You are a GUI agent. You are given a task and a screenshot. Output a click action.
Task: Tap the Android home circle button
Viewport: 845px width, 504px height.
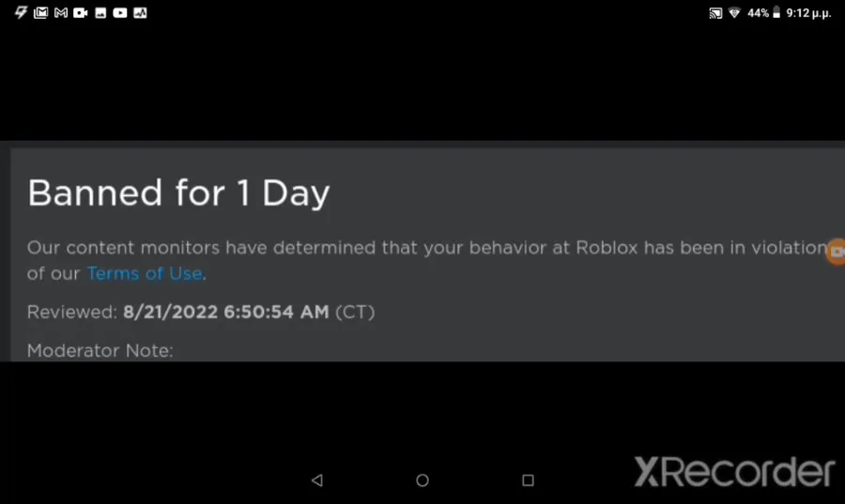[x=422, y=480]
